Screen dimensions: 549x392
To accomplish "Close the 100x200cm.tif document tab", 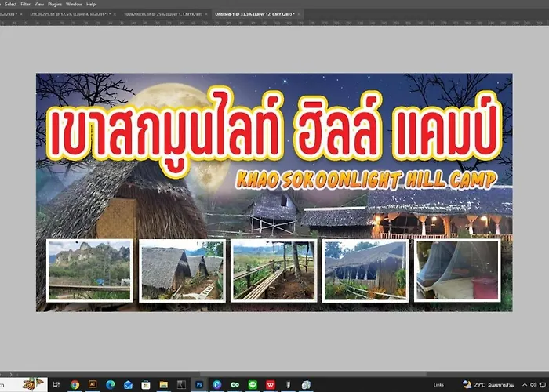I will (206, 14).
